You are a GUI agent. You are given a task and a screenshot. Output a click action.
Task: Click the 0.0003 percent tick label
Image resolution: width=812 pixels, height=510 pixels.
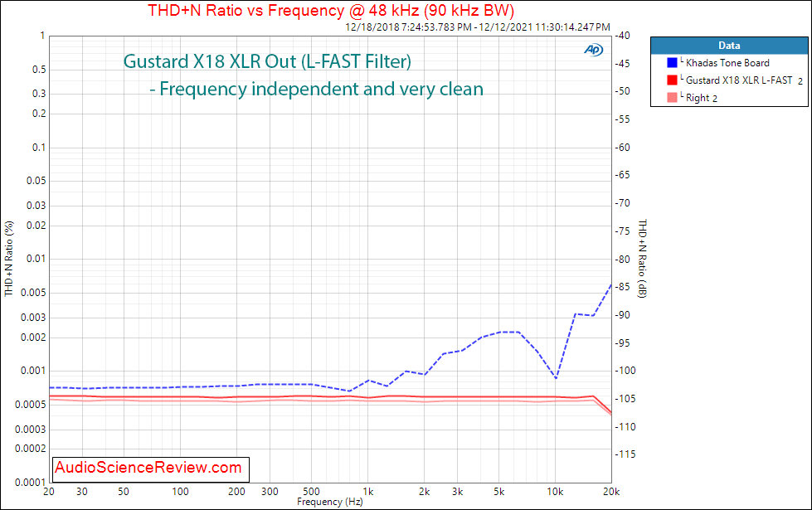click(x=30, y=430)
